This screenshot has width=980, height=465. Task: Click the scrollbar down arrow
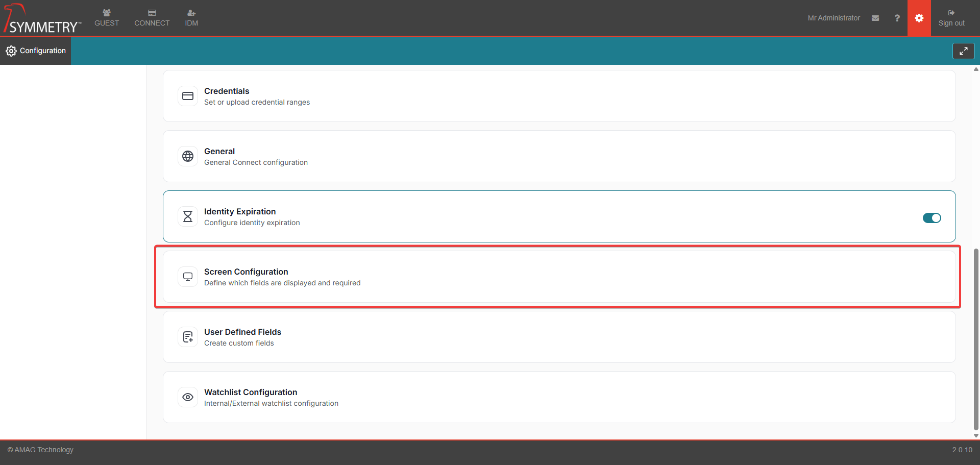pos(976,435)
